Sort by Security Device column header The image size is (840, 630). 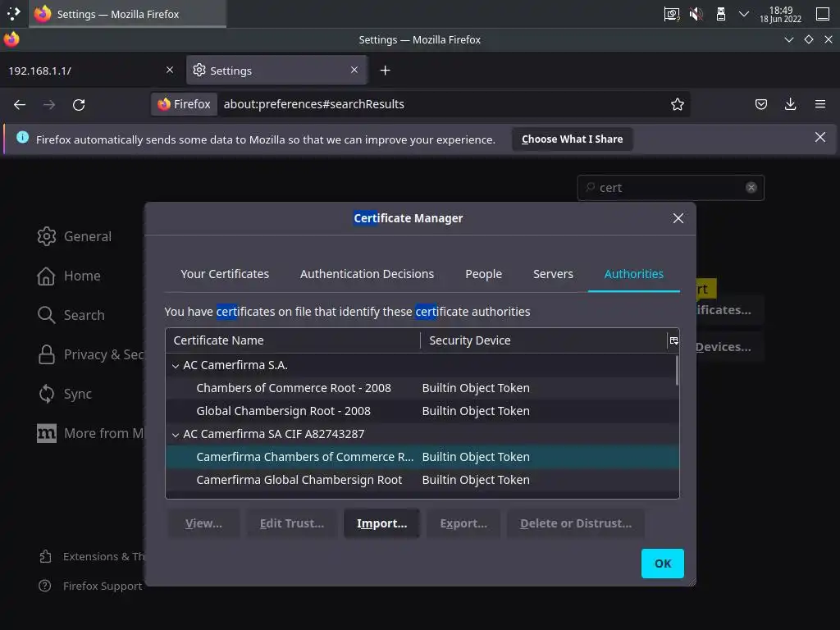(x=544, y=340)
